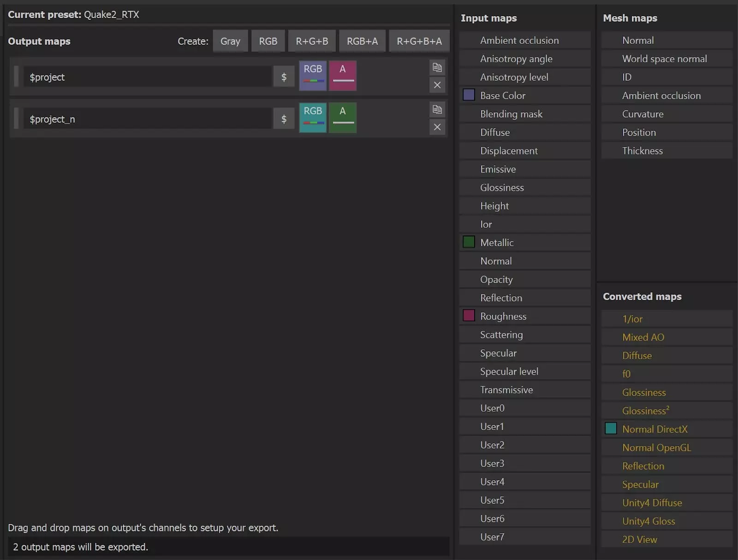Select Normal OpenGL in converted maps
The width and height of the screenshot is (738, 560).
656,448
